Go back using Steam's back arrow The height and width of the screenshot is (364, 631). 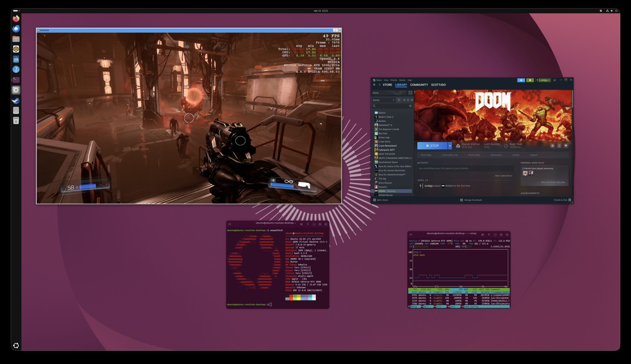[x=374, y=85]
